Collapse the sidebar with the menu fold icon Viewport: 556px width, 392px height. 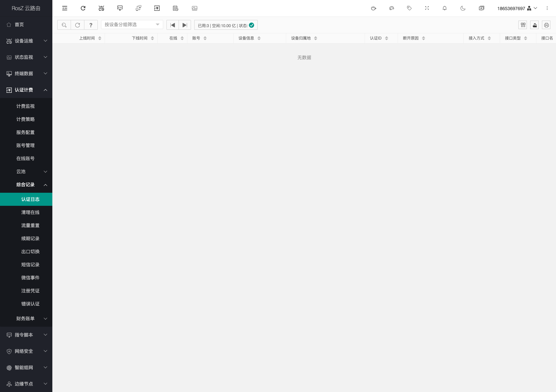[x=65, y=8]
